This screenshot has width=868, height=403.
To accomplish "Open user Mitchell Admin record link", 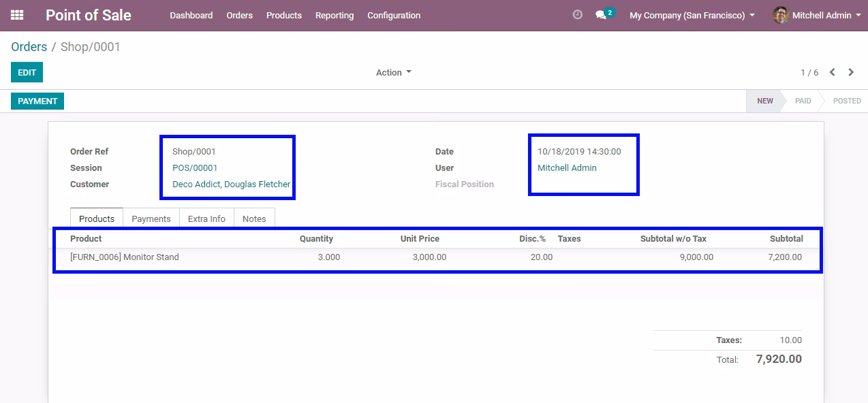I will pyautogui.click(x=567, y=168).
